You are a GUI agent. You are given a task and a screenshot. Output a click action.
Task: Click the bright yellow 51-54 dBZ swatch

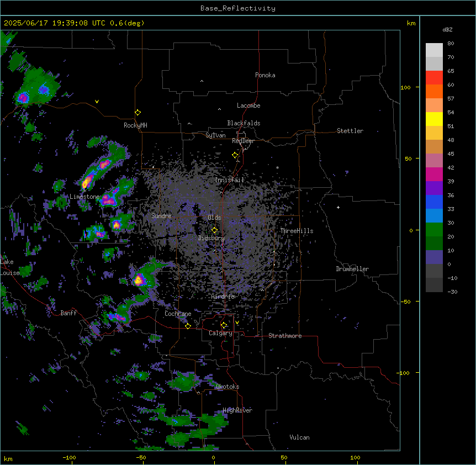[x=434, y=119]
